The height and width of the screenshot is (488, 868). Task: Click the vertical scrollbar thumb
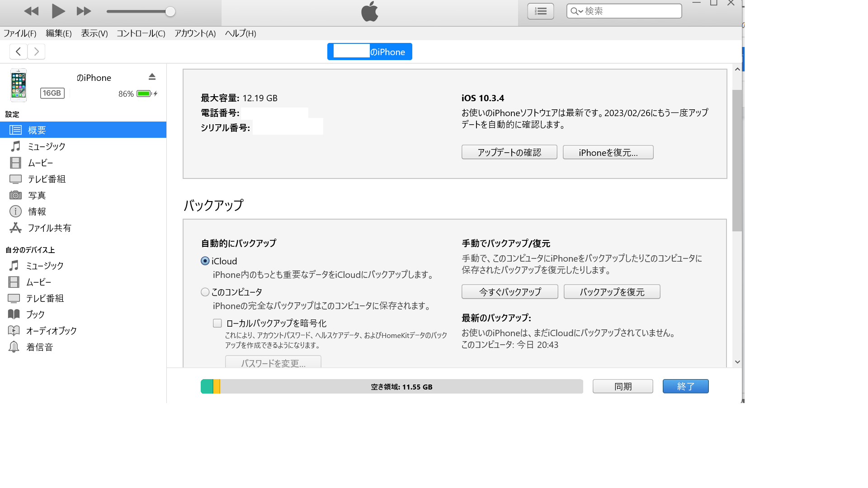coord(737,160)
